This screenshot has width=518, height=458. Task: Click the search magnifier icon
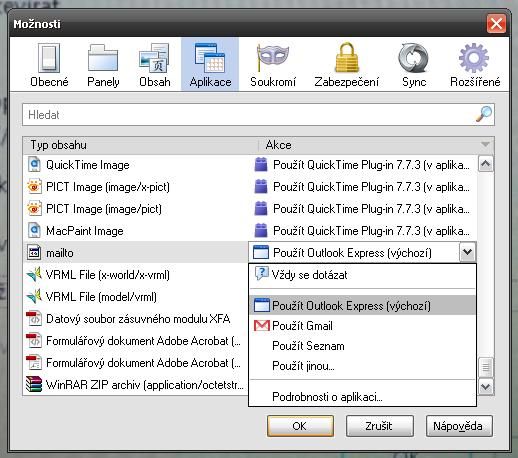[x=484, y=114]
